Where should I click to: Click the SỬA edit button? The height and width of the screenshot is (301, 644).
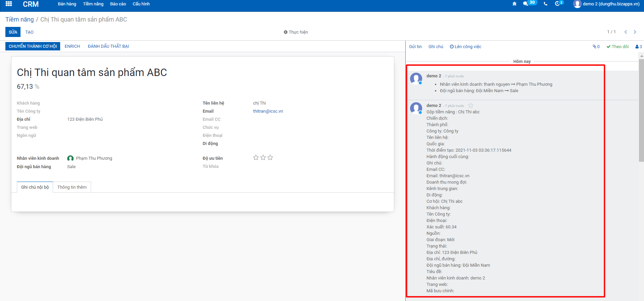(x=13, y=32)
